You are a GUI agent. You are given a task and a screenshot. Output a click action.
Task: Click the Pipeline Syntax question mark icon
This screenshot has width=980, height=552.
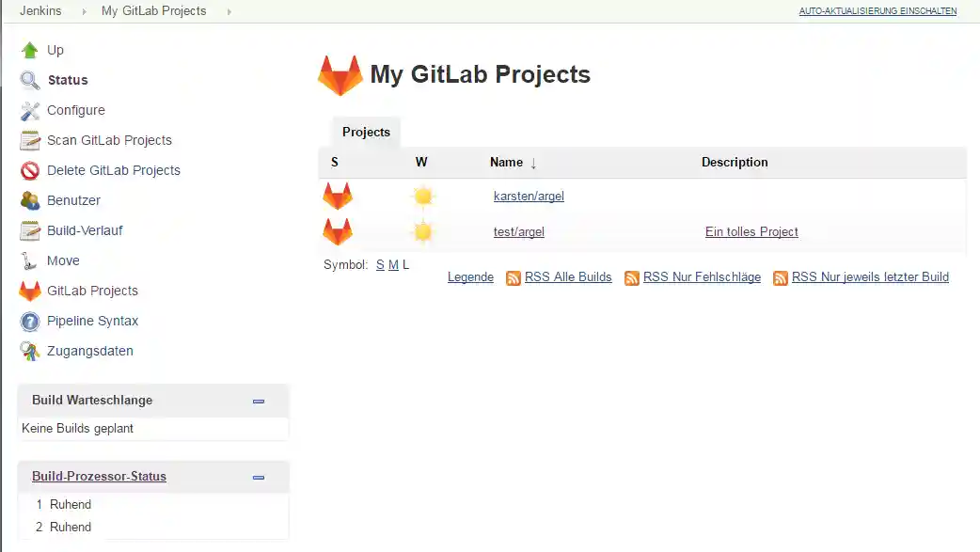29,321
